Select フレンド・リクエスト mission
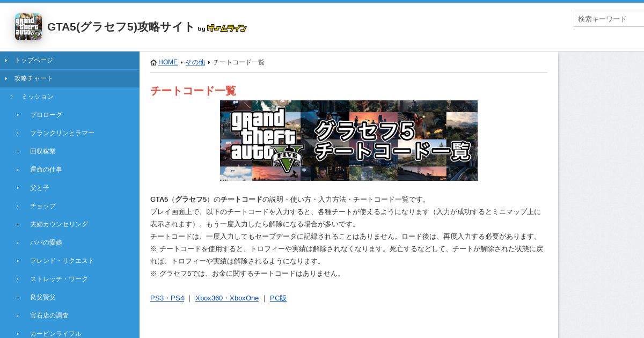The image size is (644, 338). pyautogui.click(x=70, y=261)
